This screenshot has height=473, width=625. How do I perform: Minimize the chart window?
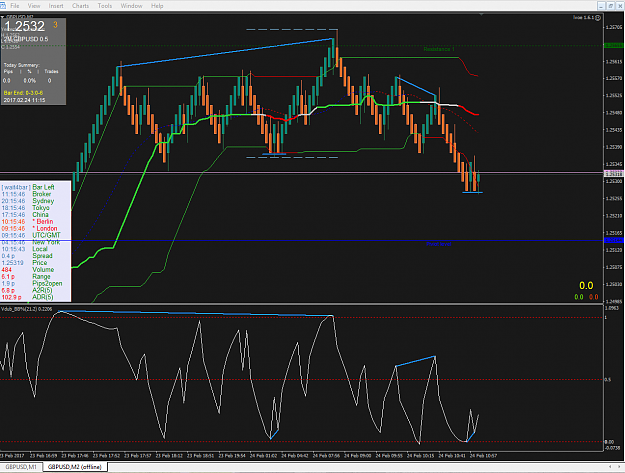pyautogui.click(x=601, y=6)
